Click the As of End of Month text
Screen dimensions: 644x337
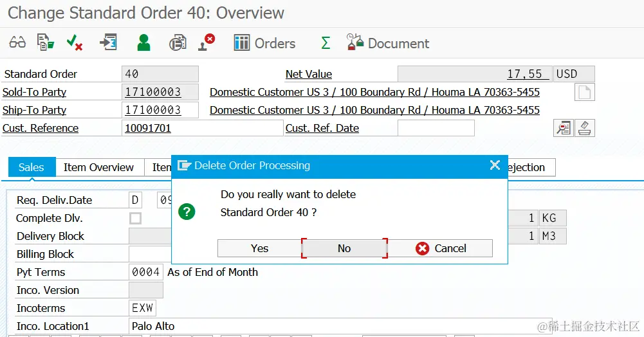tap(213, 272)
